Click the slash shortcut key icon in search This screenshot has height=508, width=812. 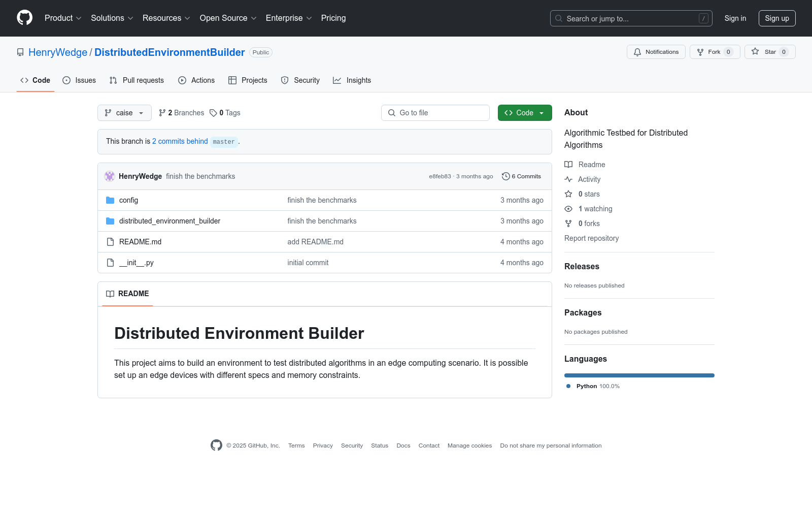703,18
